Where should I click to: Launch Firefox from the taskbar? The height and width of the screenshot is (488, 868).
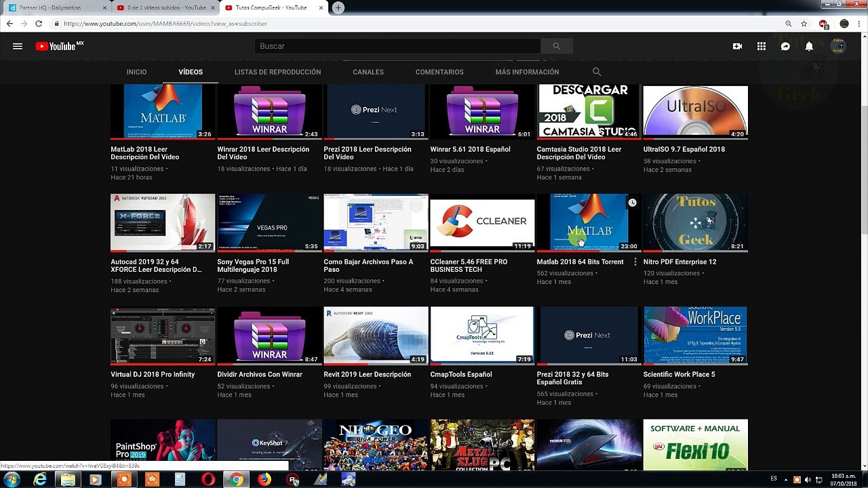click(x=264, y=479)
